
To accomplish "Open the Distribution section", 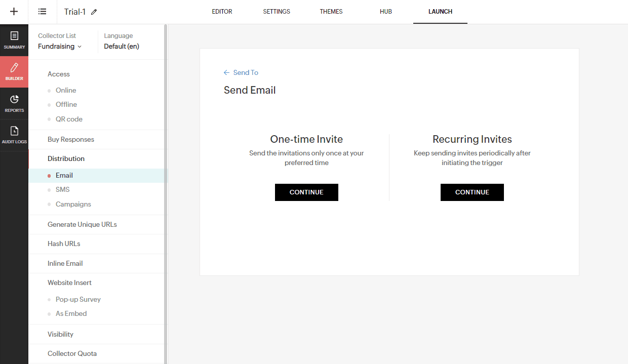I will tap(66, 158).
